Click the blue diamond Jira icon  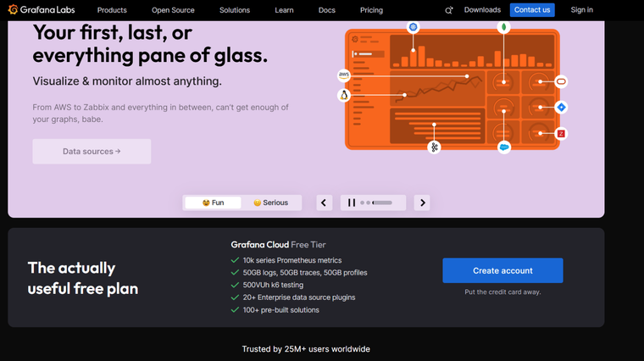(x=561, y=107)
